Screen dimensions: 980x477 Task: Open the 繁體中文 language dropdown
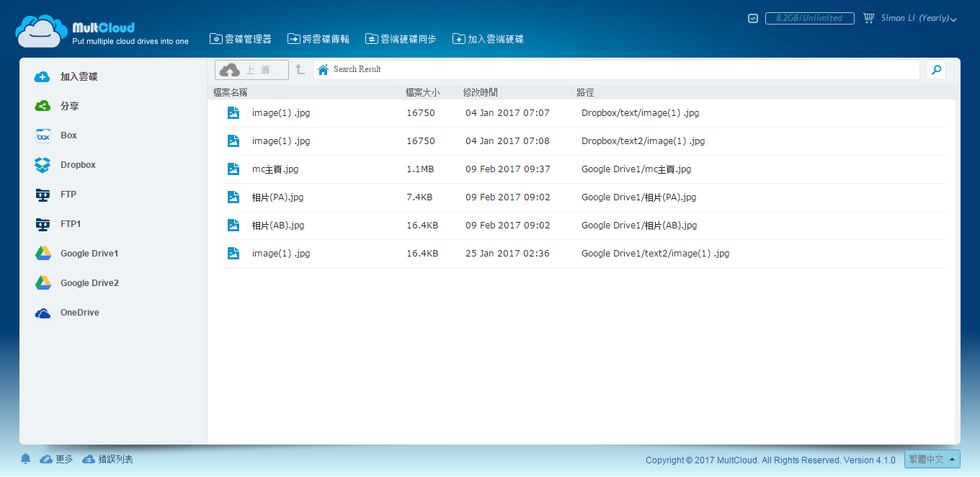932,459
